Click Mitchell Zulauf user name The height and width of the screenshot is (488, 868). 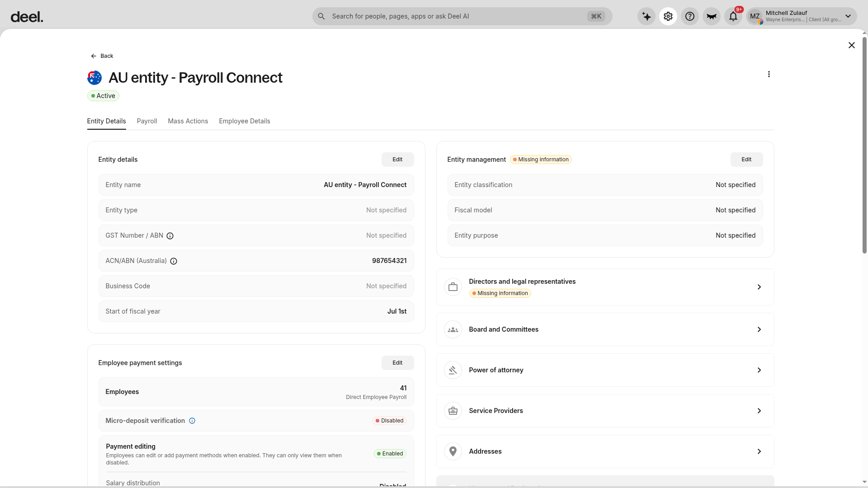786,13
